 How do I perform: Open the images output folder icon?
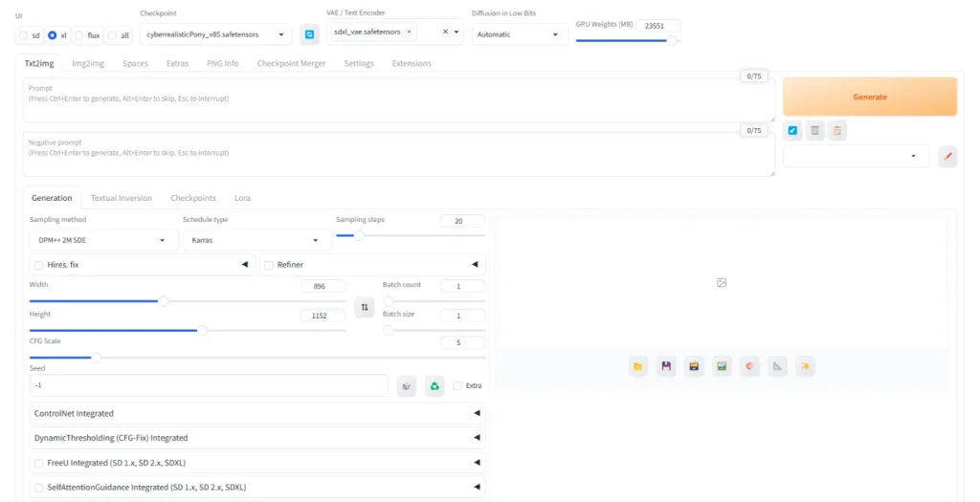638,366
